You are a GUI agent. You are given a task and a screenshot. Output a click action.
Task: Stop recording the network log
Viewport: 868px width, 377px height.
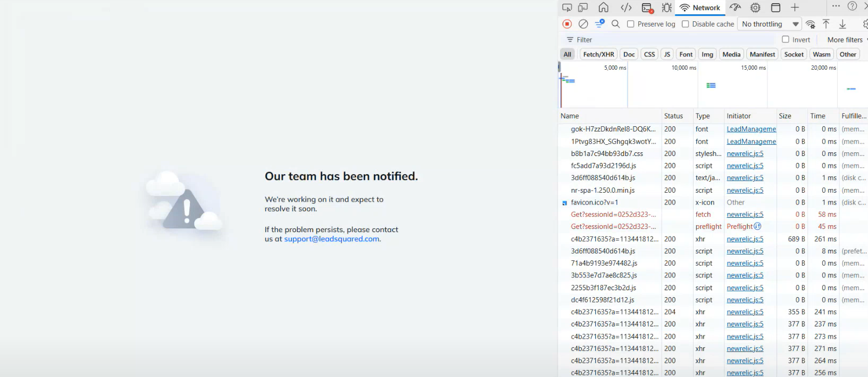tap(567, 24)
